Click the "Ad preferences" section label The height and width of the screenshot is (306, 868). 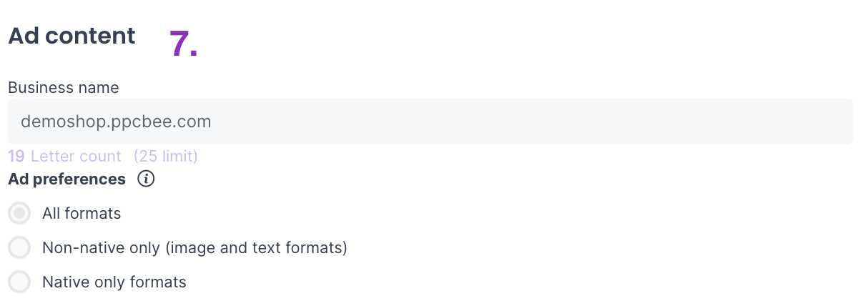point(67,179)
